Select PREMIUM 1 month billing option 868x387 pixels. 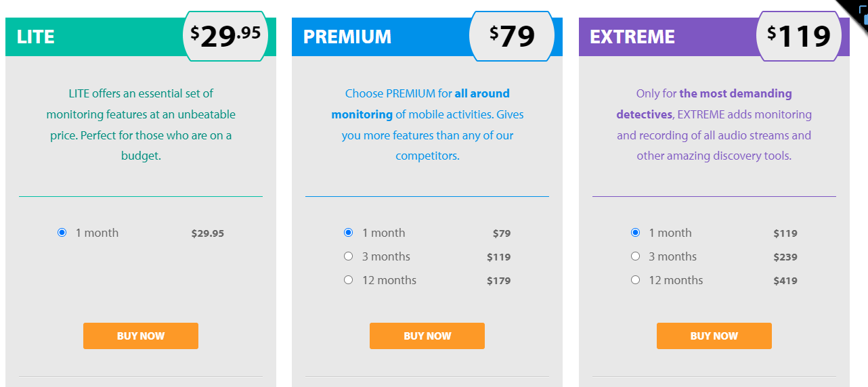coord(349,233)
